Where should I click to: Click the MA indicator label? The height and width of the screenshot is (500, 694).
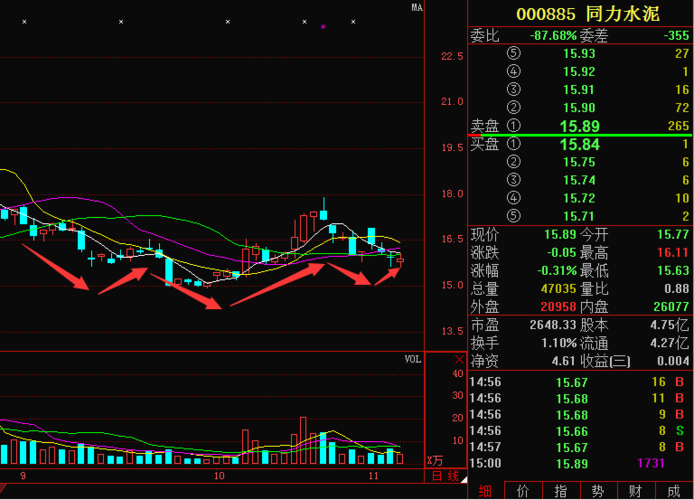(417, 8)
